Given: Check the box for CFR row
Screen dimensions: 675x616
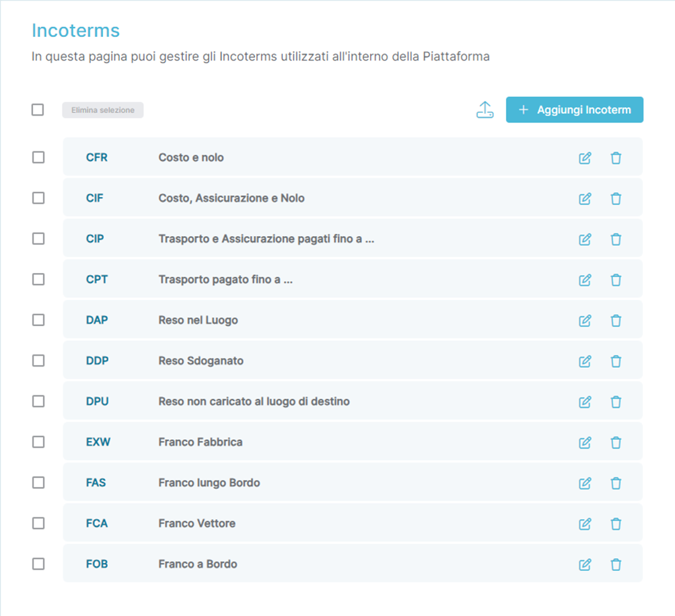Looking at the screenshot, I should point(38,157).
